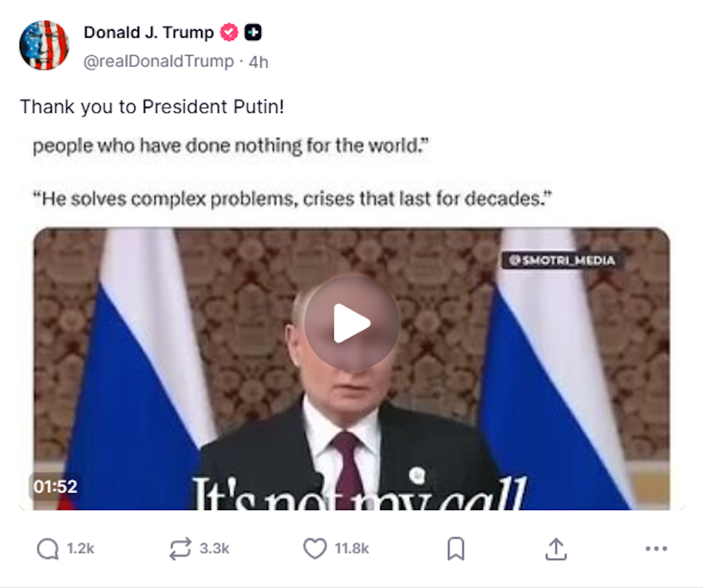Click the 3.3k reposts count

(x=214, y=549)
